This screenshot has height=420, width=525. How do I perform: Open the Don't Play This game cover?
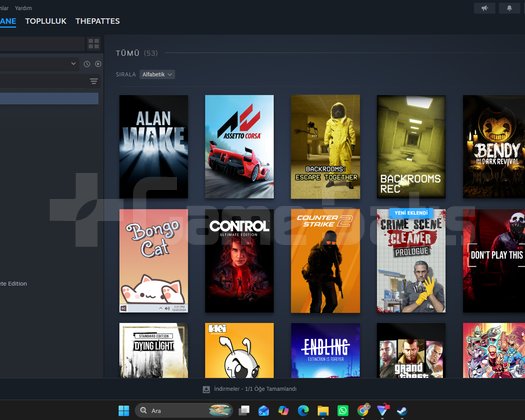494,261
